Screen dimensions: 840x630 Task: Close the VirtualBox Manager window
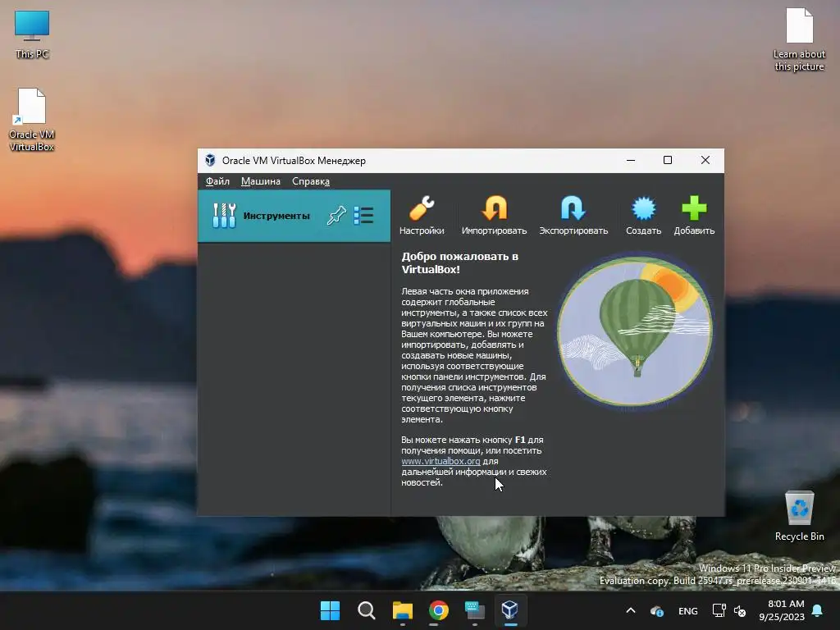(705, 160)
